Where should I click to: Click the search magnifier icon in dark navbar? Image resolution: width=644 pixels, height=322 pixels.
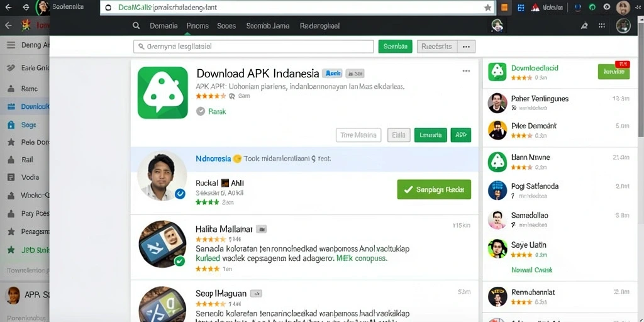click(136, 26)
